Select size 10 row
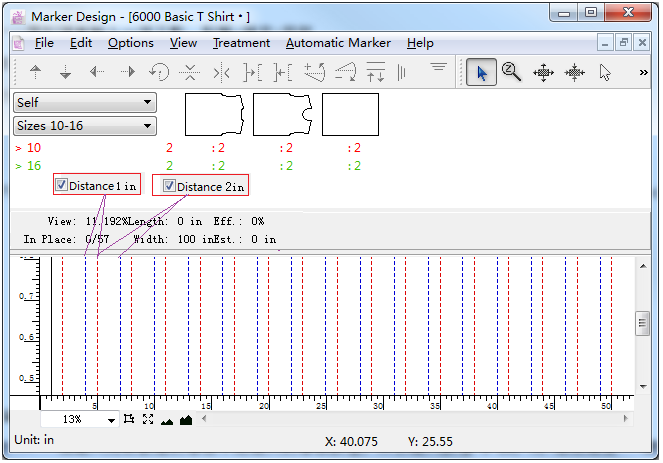 34,148
